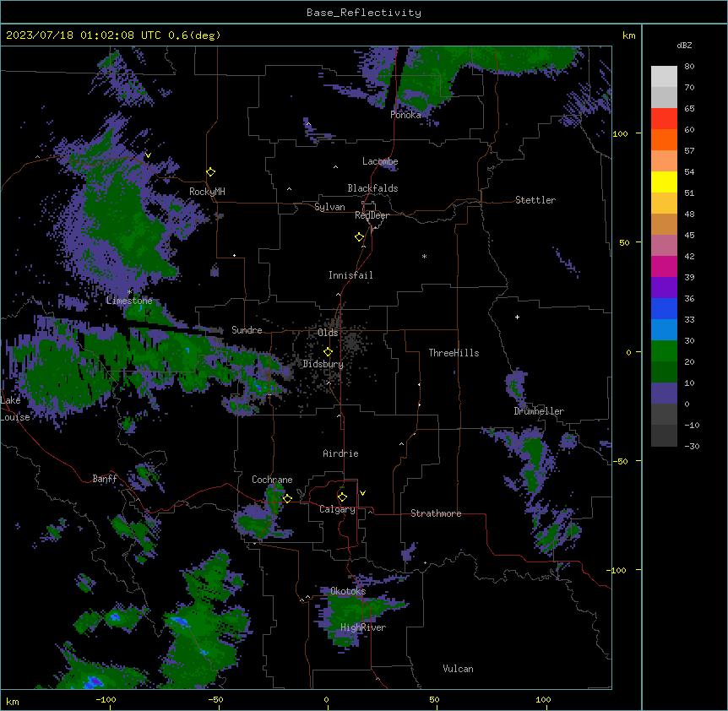Image resolution: width=728 pixels, height=711 pixels.
Task: Click the white plus marker north of Drumheller
Action: pyautogui.click(x=517, y=317)
